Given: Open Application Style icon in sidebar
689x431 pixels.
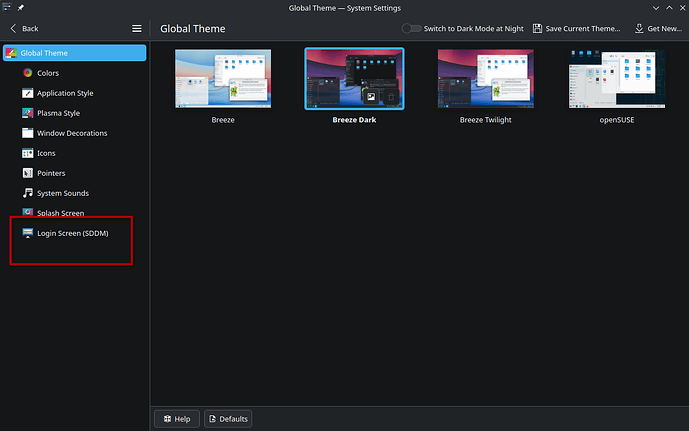Looking at the screenshot, I should (28, 93).
